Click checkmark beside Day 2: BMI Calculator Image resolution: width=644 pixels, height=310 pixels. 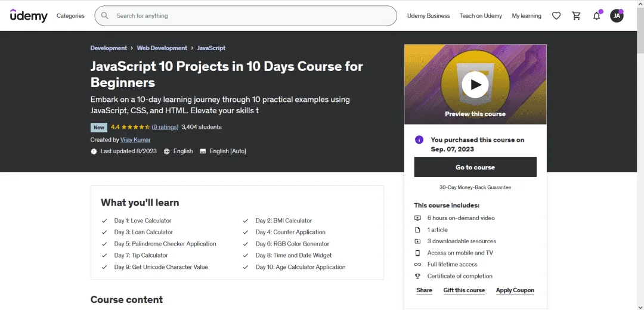[x=246, y=221]
